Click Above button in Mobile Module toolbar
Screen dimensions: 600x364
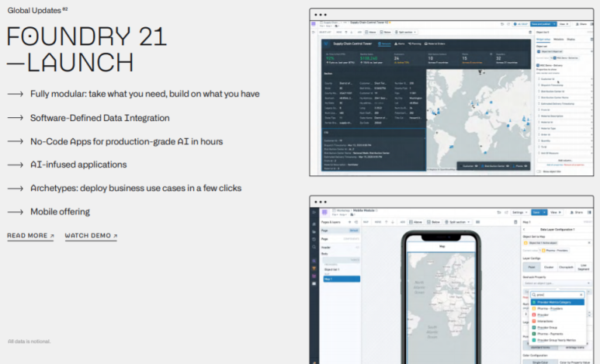click(x=416, y=222)
